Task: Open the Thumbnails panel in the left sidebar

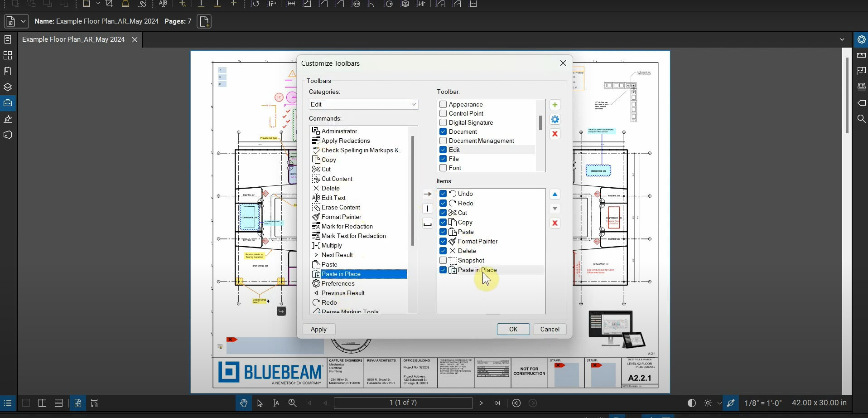Action: (x=8, y=55)
